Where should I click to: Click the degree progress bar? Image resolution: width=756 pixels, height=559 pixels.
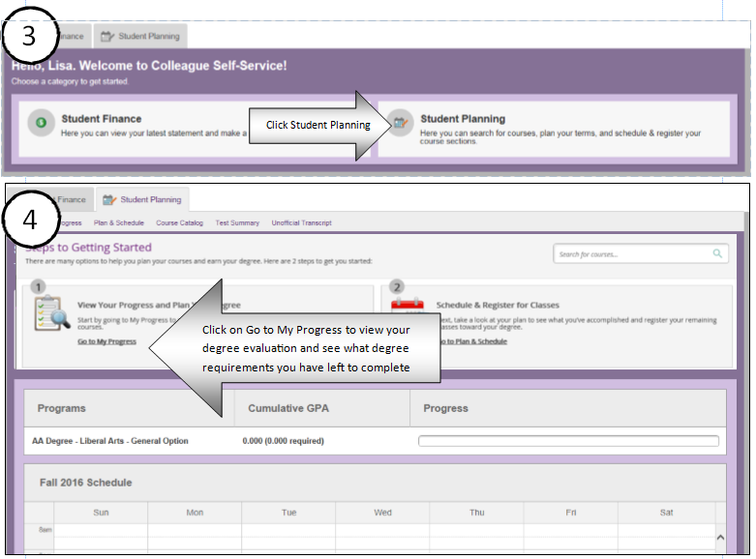568,441
